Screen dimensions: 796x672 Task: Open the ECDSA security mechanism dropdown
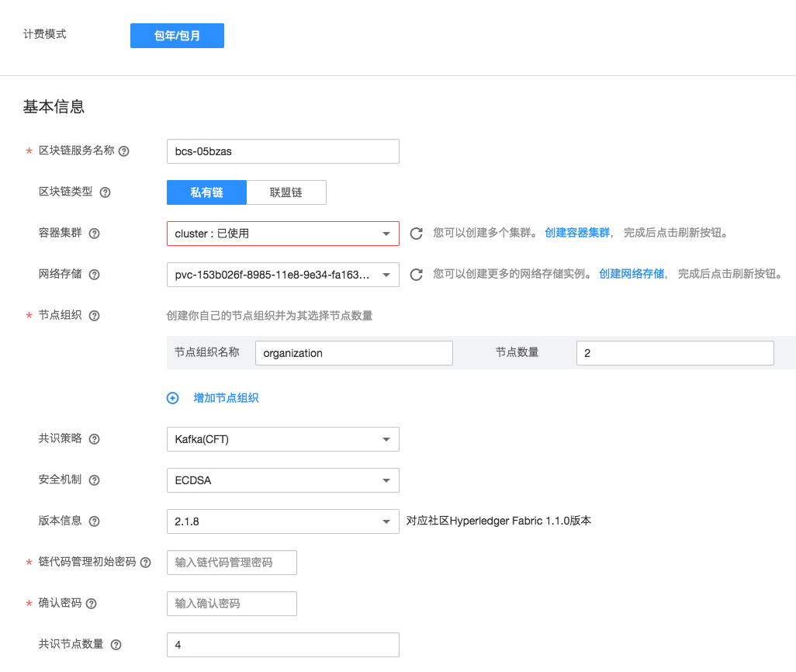click(x=282, y=480)
